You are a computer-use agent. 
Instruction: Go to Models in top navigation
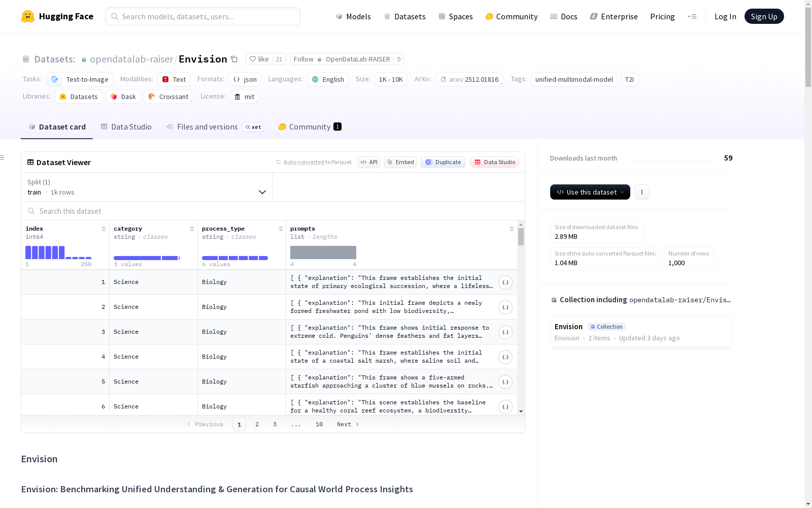click(353, 16)
